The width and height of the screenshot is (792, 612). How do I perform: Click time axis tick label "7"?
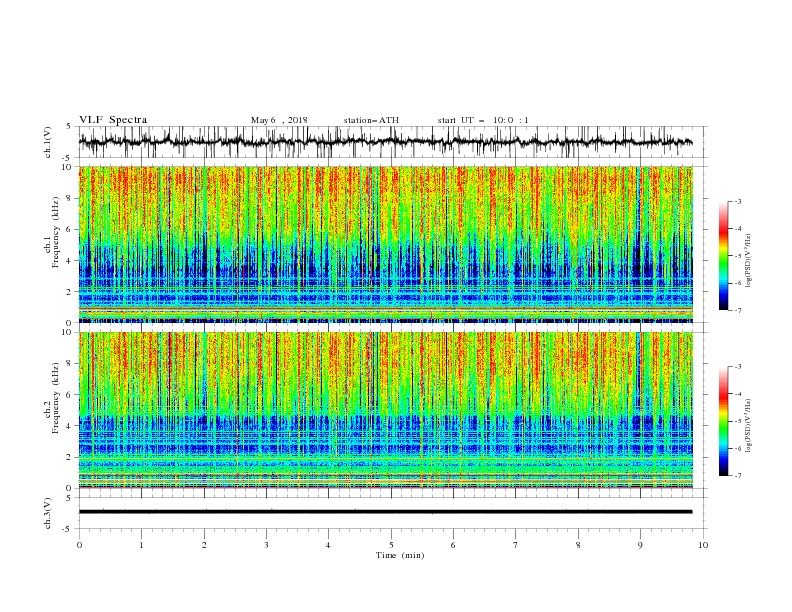[516, 545]
